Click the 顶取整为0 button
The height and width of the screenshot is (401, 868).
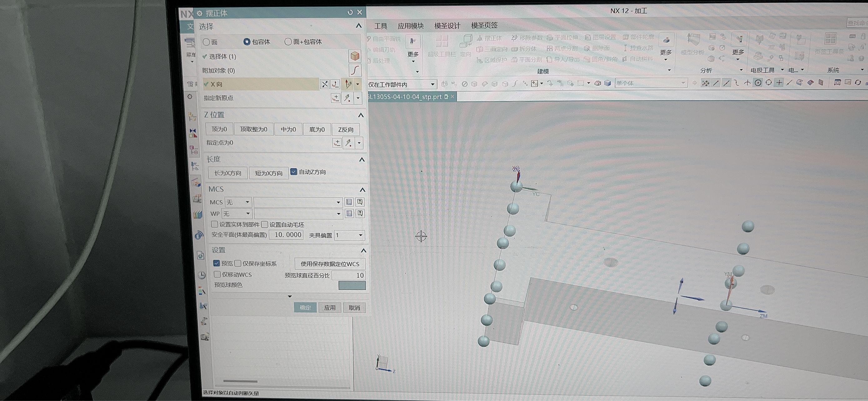click(x=253, y=129)
